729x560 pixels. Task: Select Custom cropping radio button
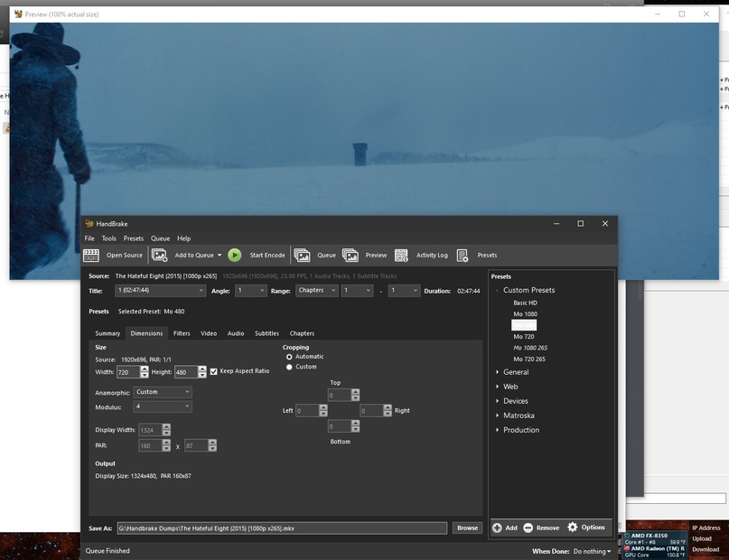289,367
